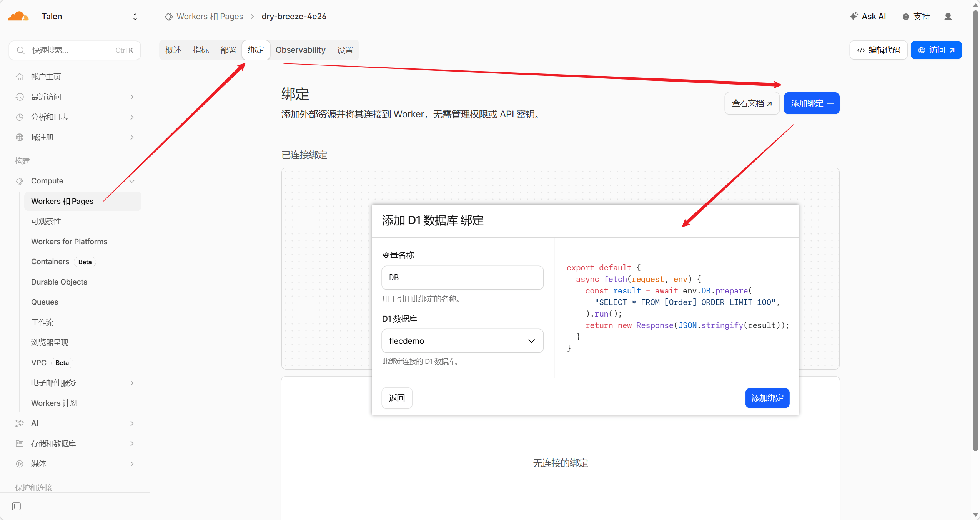This screenshot has width=980, height=520.
Task: Click the search magnifier in quick search
Action: coord(21,50)
